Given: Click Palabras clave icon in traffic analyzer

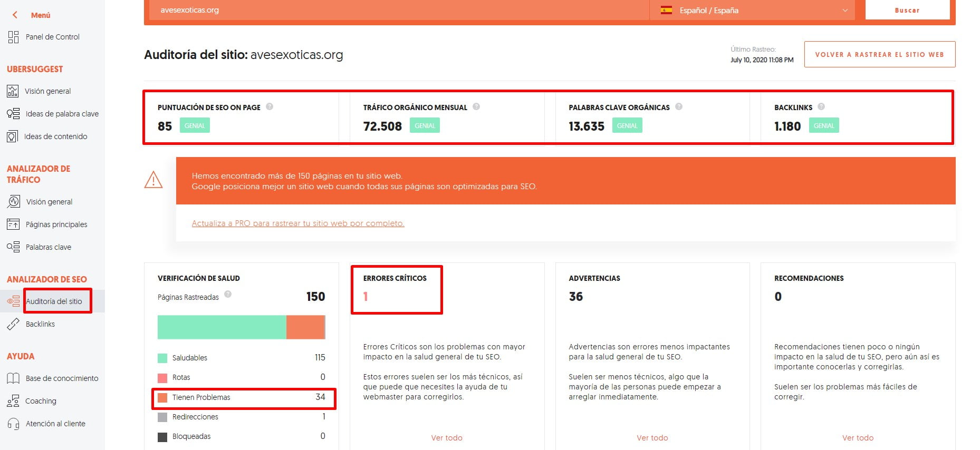Looking at the screenshot, I should [x=13, y=247].
